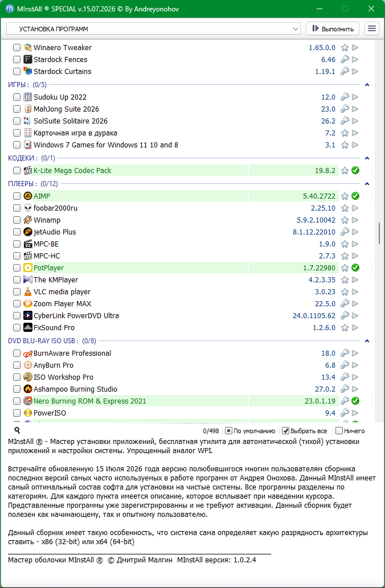Click the SolSuite Solitaire 2026 app icon
This screenshot has width=385, height=588.
pos(28,121)
